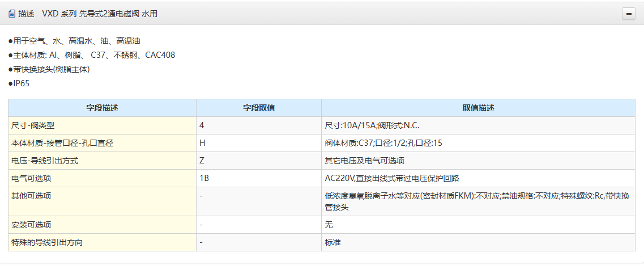Click the 电压-导线引出方式 row label
The width and height of the screenshot is (644, 265).
click(x=44, y=161)
